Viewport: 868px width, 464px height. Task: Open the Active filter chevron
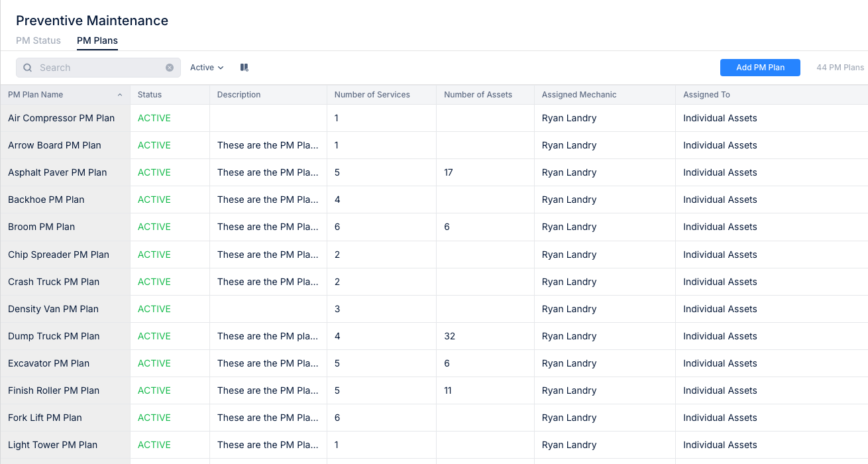coord(219,68)
